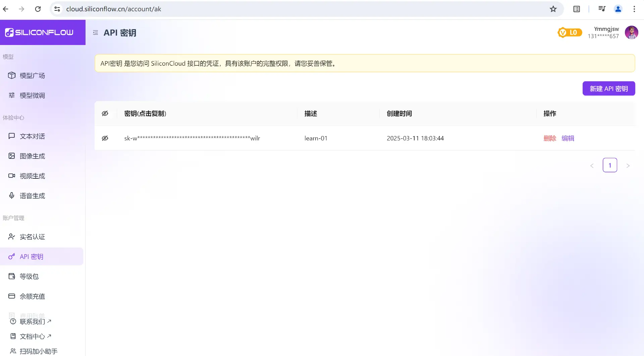Click the 模型广场 cube icon
This screenshot has height=356, width=644.
click(x=12, y=75)
